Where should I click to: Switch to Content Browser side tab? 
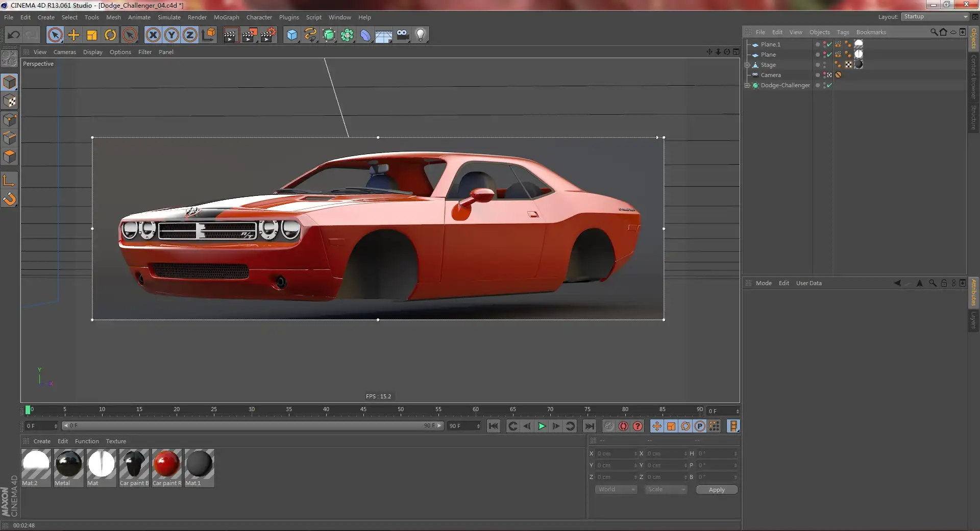coord(973,77)
